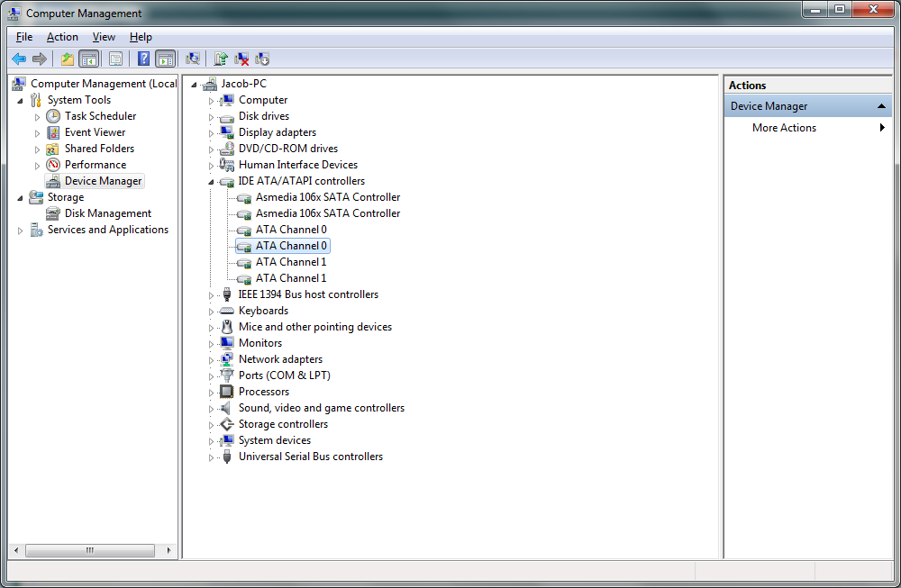
Task: Select the System devices label
Action: click(x=275, y=440)
